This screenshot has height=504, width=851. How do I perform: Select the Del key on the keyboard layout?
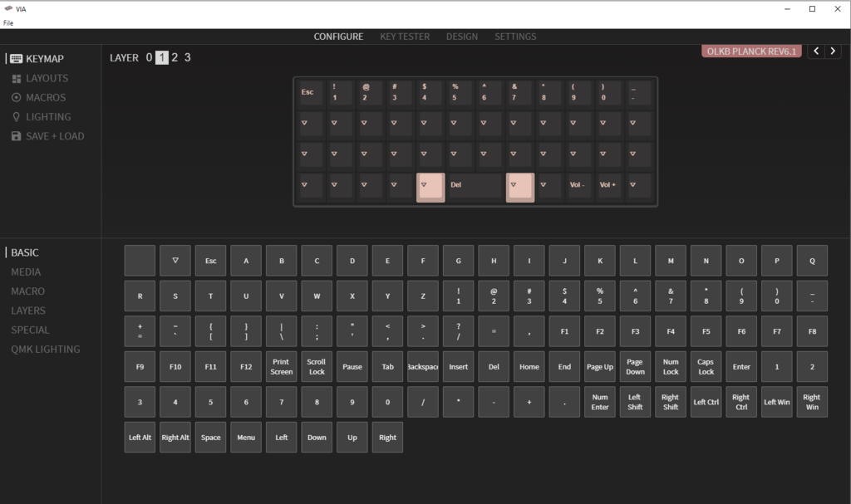pyautogui.click(x=475, y=186)
